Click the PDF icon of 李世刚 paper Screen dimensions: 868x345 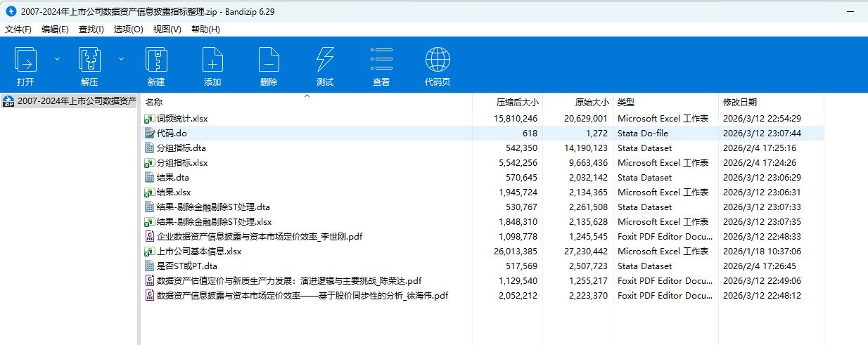pyautogui.click(x=149, y=237)
